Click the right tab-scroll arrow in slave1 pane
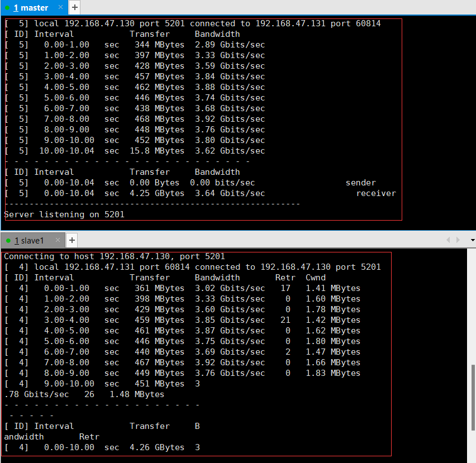Screen dimensions: 476x463 click(458, 240)
